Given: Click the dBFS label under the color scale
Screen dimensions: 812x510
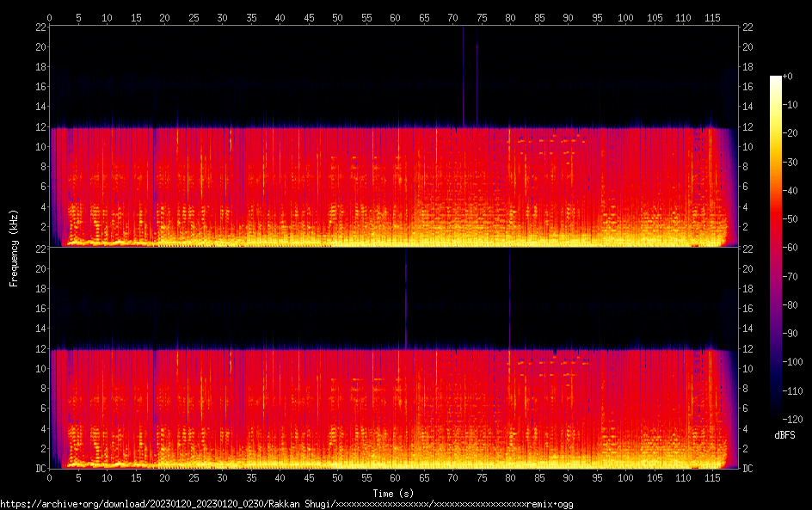Looking at the screenshot, I should click(784, 436).
